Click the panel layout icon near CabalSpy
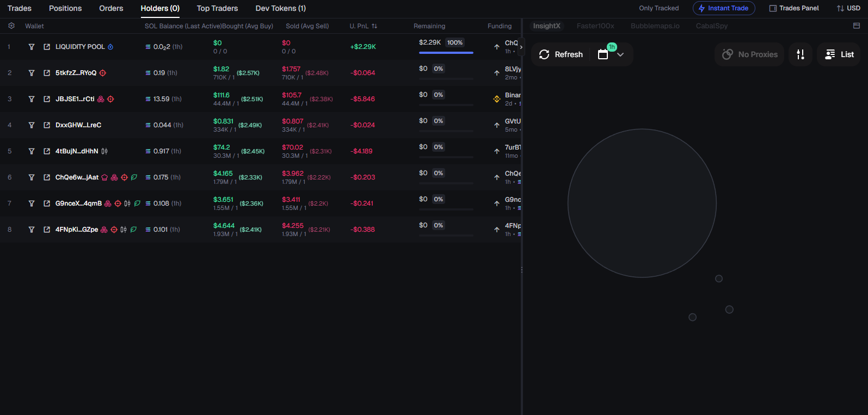 [x=857, y=26]
